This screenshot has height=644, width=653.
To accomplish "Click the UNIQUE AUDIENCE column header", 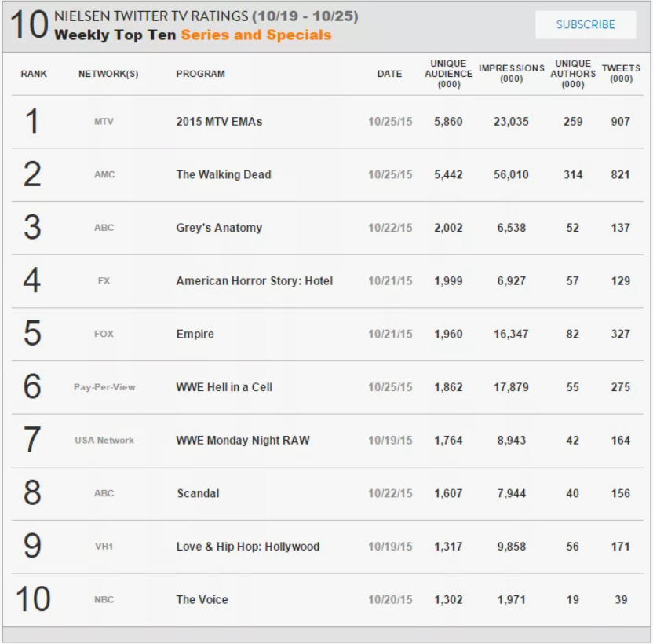I will click(448, 74).
